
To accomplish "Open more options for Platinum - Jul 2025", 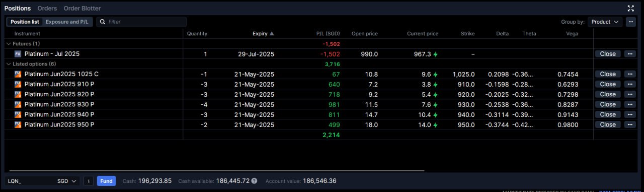I will point(630,54).
